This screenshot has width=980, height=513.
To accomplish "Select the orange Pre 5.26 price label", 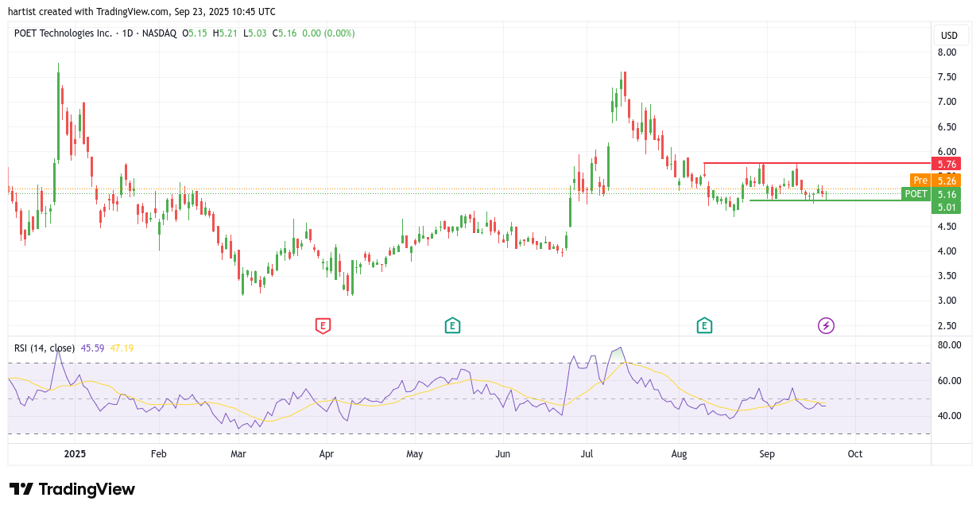I will (935, 181).
